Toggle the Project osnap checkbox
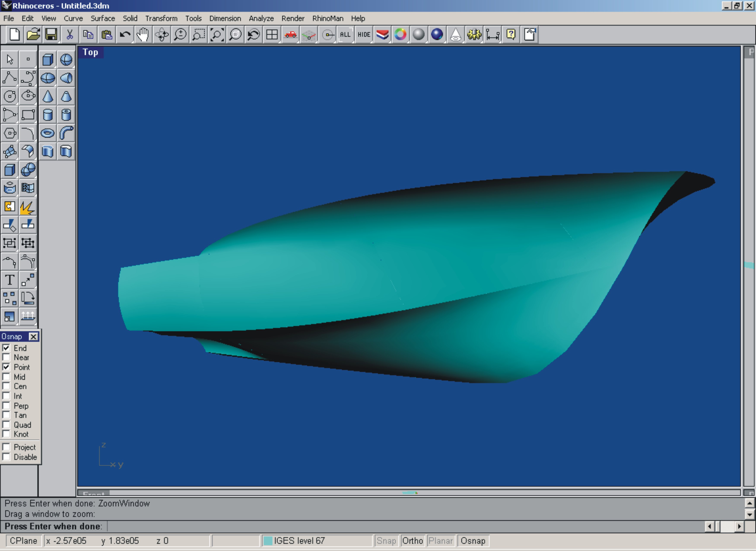The width and height of the screenshot is (756, 551). coord(6,447)
